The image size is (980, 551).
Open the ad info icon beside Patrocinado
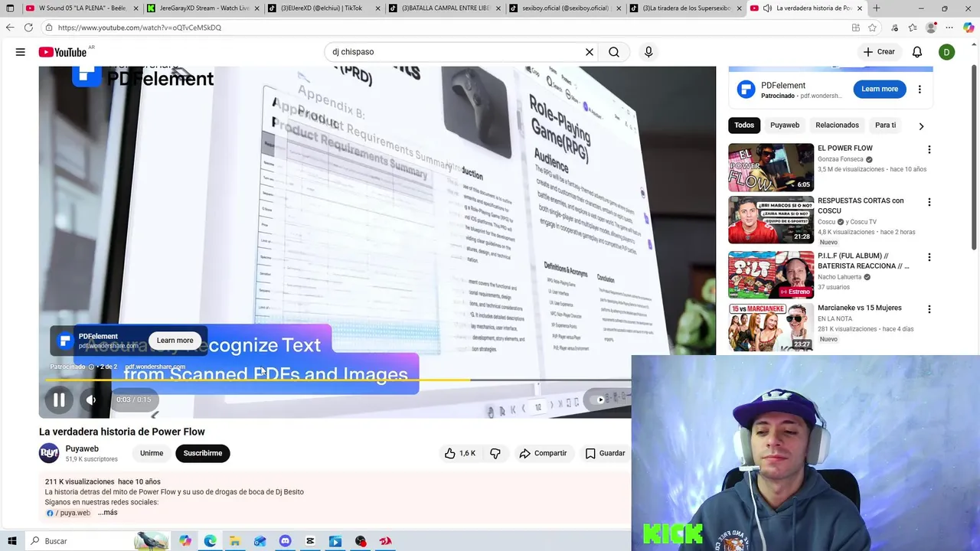tap(91, 367)
